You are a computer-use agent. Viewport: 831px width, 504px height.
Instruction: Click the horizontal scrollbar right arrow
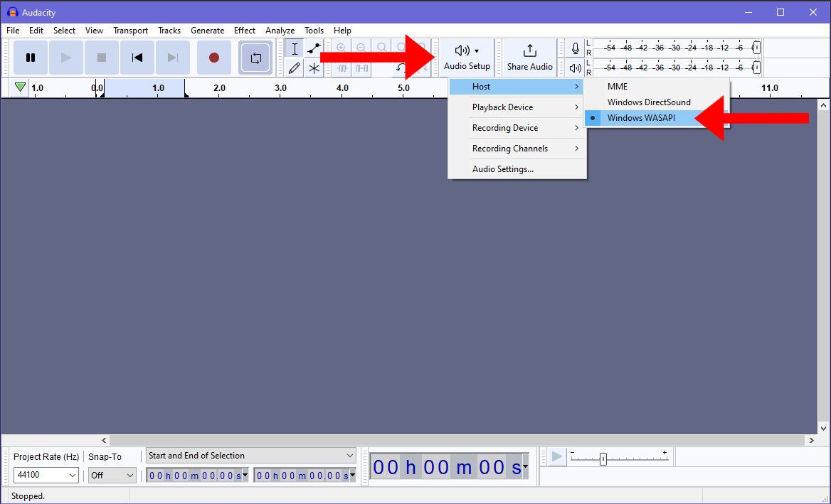[x=811, y=440]
